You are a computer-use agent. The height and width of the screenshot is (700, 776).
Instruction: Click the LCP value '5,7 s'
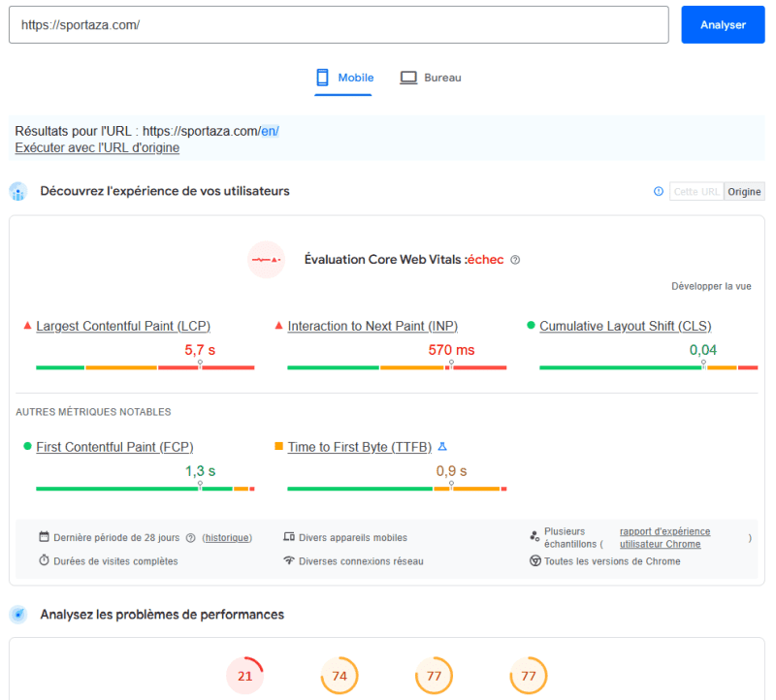[200, 350]
